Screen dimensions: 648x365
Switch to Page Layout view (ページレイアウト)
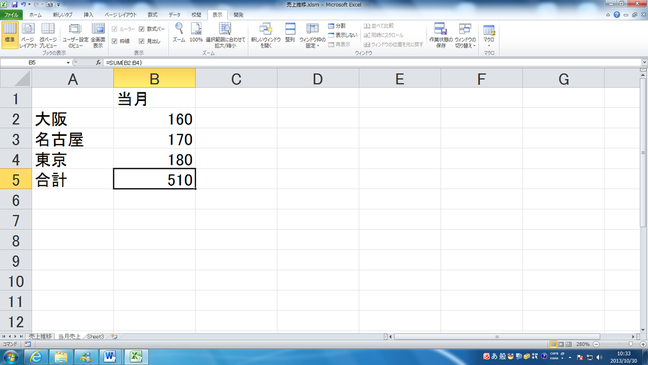28,35
